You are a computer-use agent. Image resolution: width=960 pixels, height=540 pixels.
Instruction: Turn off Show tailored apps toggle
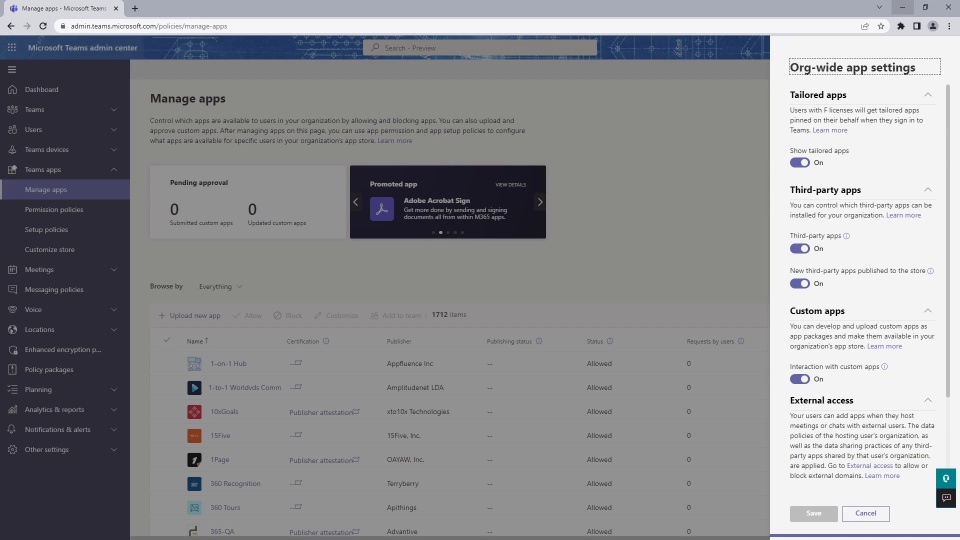(x=800, y=162)
